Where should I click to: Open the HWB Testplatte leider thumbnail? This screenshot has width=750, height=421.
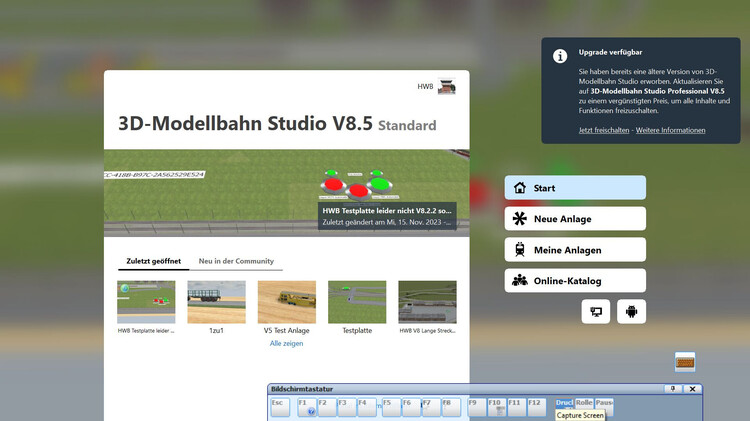146,302
